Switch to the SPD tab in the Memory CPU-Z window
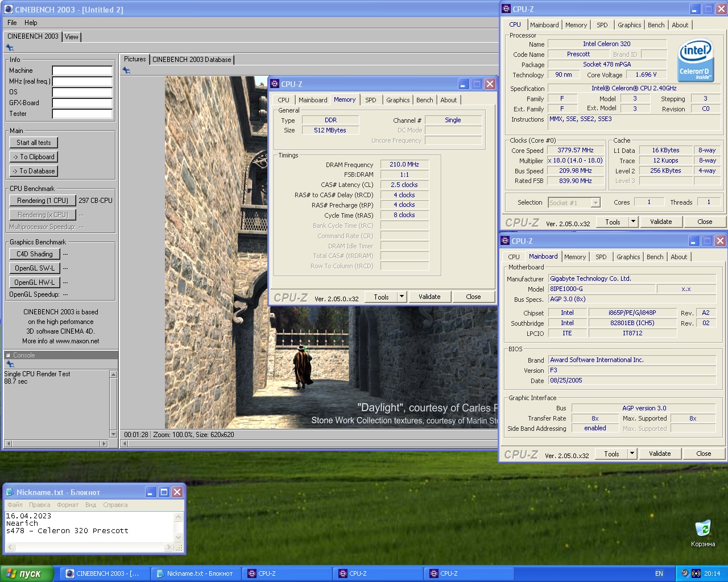 pos(371,100)
